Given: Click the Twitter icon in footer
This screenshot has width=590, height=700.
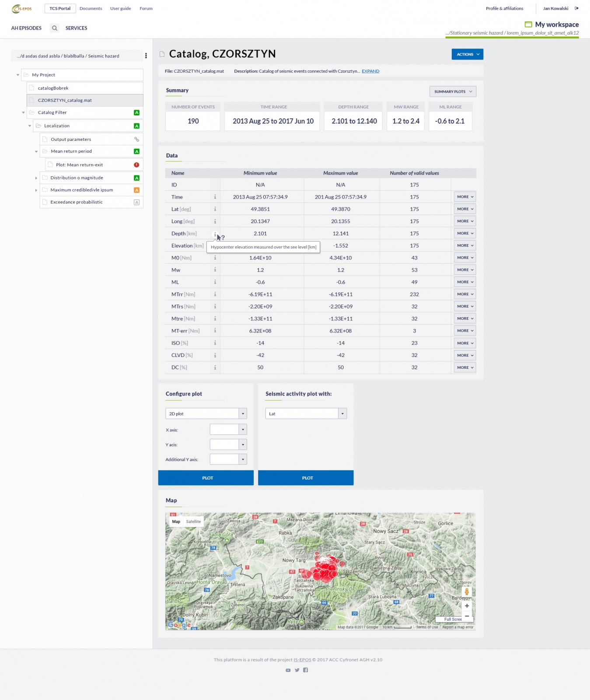Looking at the screenshot, I should (x=297, y=670).
